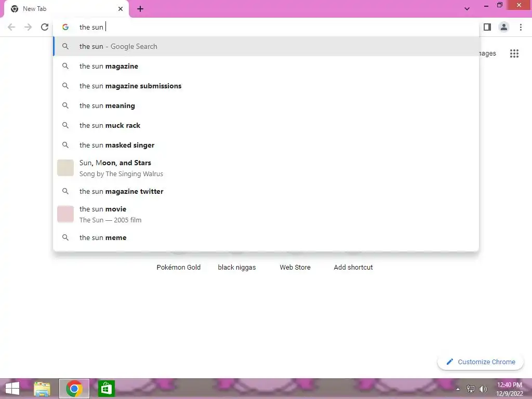This screenshot has width=532, height=399.
Task: Open the Google apps grid
Action: [x=514, y=54]
